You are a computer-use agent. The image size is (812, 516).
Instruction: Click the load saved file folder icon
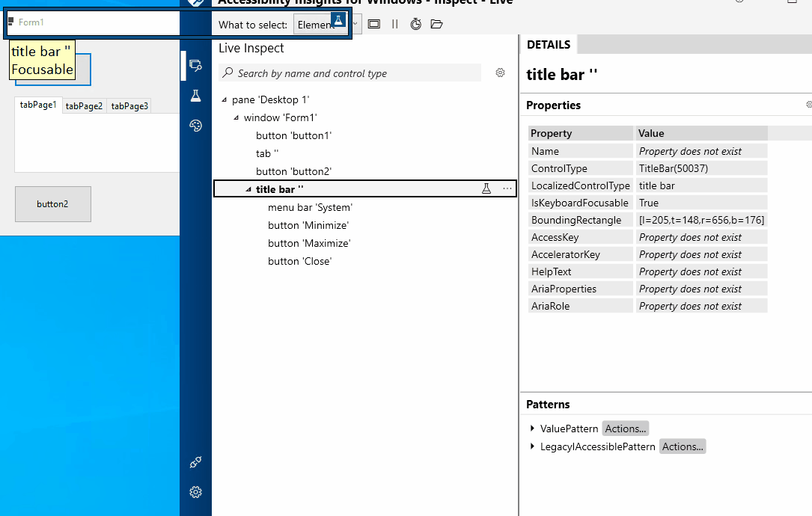436,23
